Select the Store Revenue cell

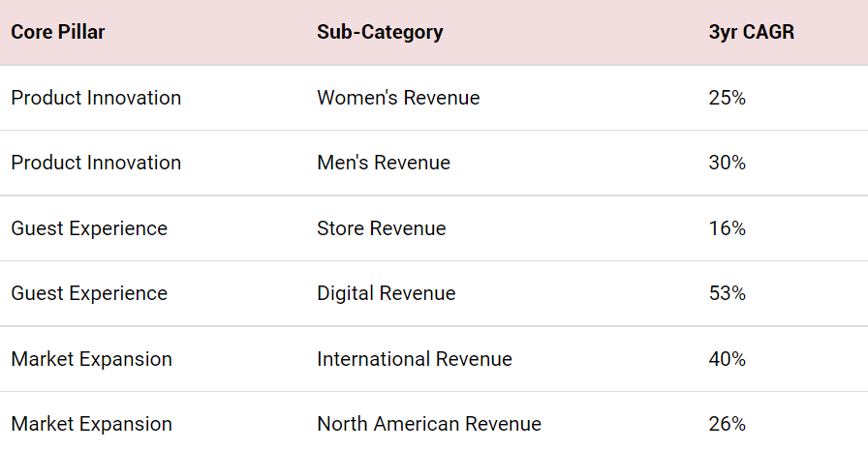(x=382, y=228)
